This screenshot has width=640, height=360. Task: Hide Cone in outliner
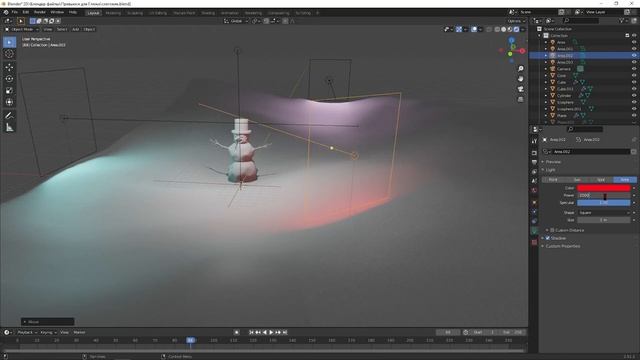click(x=634, y=76)
